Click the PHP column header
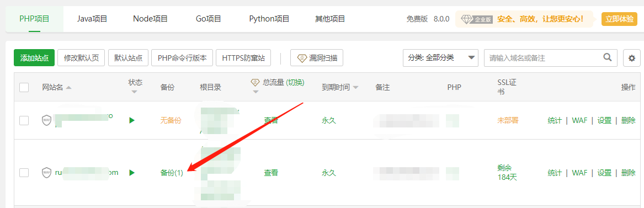The image size is (644, 208). point(455,87)
